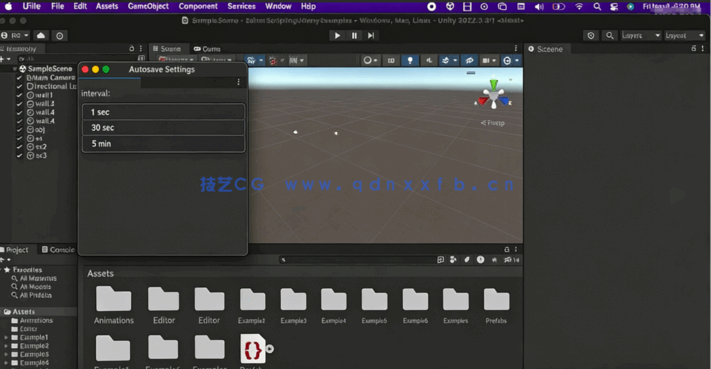Open Hierarchy panel kebab menu
Image resolution: width=711 pixels, height=369 pixels.
click(141, 48)
